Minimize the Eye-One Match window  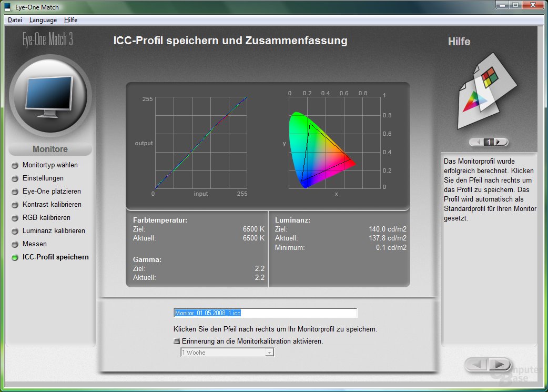coord(502,5)
